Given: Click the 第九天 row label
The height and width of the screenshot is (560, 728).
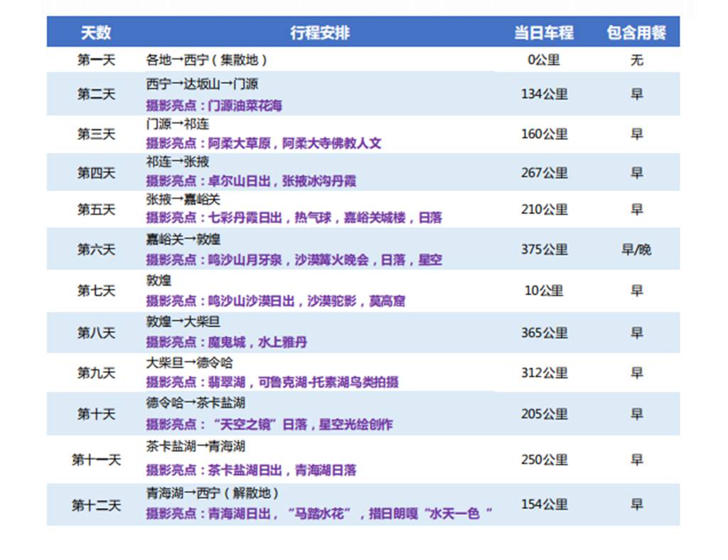Looking at the screenshot, I should click(96, 372).
